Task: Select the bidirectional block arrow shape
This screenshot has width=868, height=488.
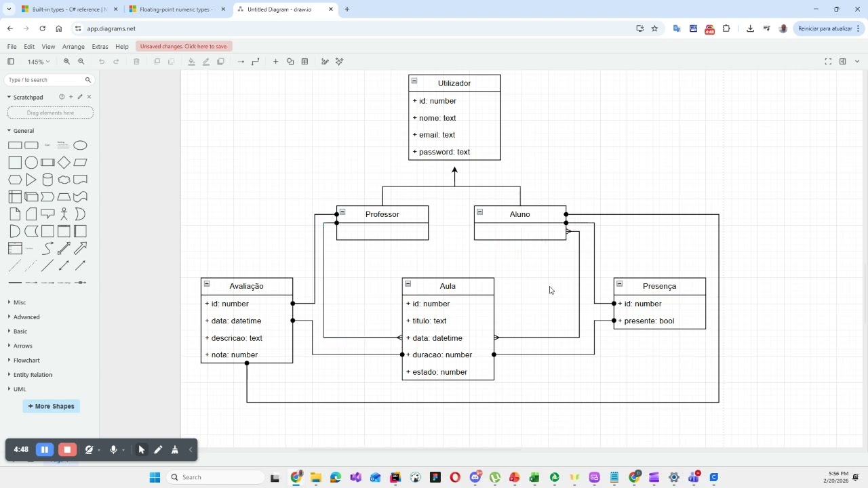Action: [x=64, y=249]
